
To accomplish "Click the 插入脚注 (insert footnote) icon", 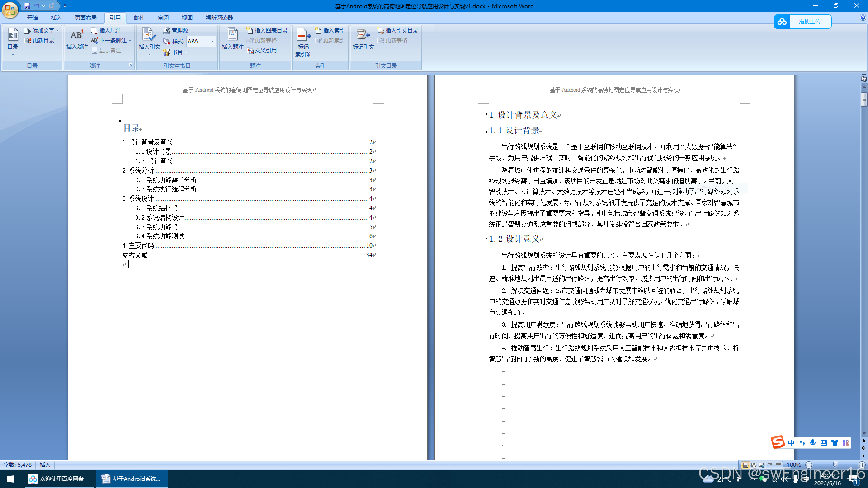I will tap(76, 35).
